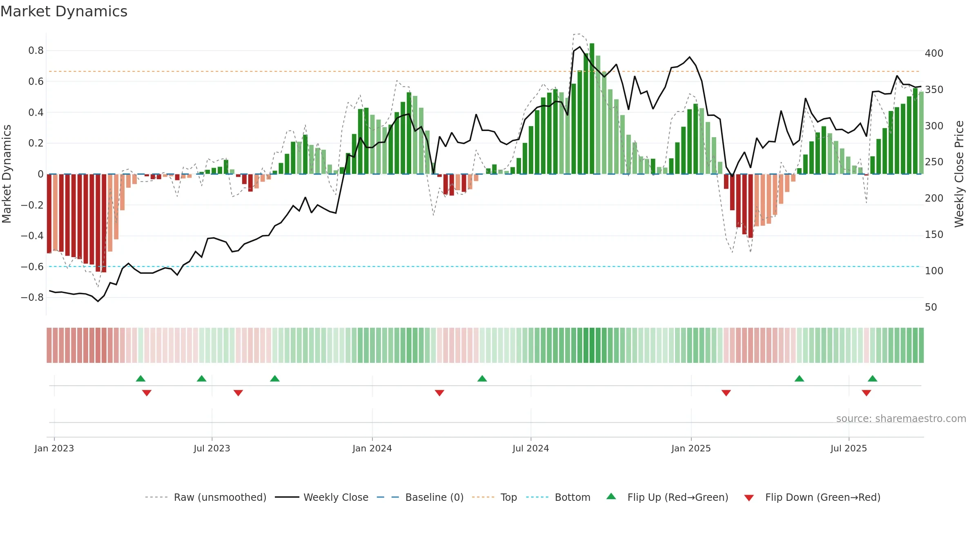Click the Jul 2023 x-axis label
This screenshot has height=551, width=980.
(x=212, y=448)
